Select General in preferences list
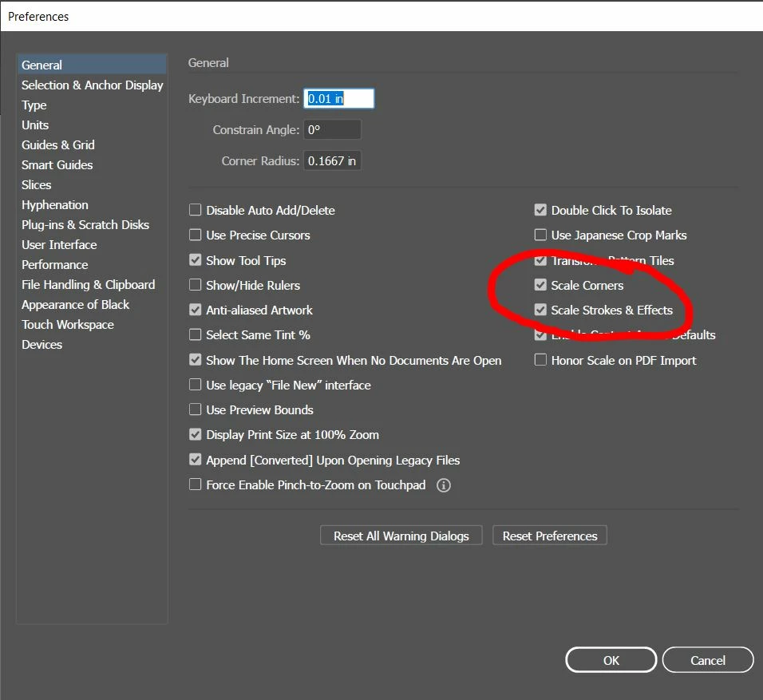Image resolution: width=763 pixels, height=700 pixels. pyautogui.click(x=92, y=65)
